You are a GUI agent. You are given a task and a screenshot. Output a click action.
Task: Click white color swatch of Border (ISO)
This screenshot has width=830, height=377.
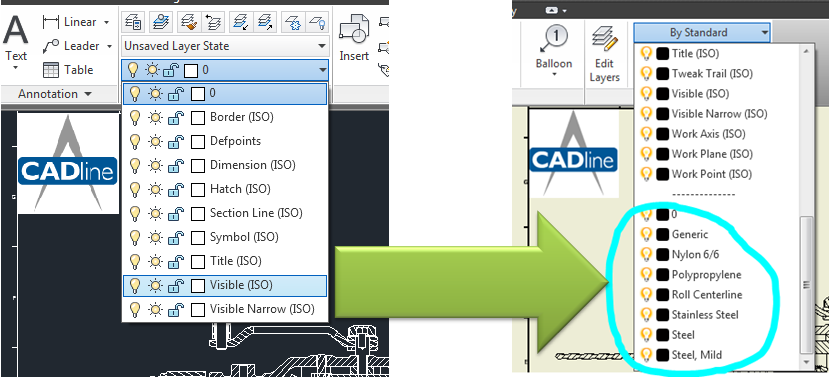(x=198, y=117)
